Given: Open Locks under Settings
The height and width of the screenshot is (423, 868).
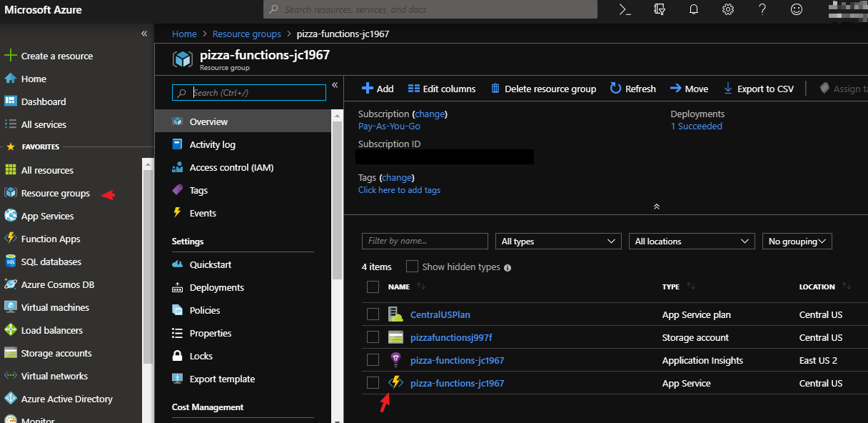Looking at the screenshot, I should [x=243, y=356].
